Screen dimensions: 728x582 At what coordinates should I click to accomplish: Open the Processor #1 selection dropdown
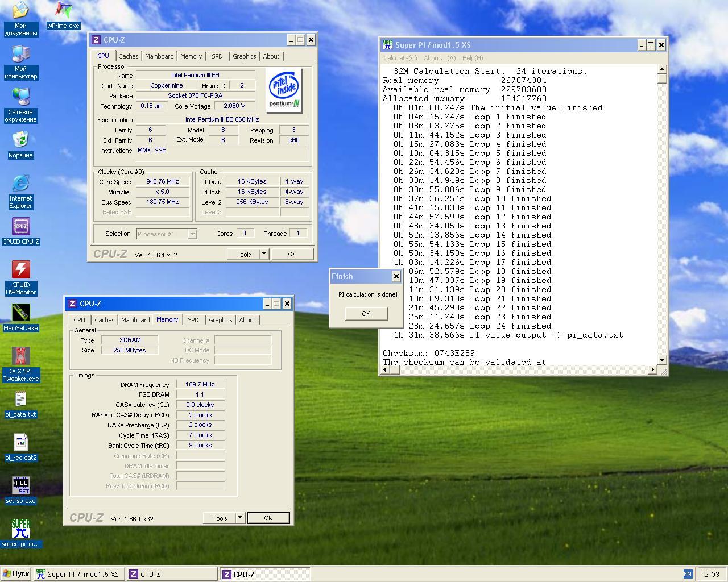coord(167,234)
